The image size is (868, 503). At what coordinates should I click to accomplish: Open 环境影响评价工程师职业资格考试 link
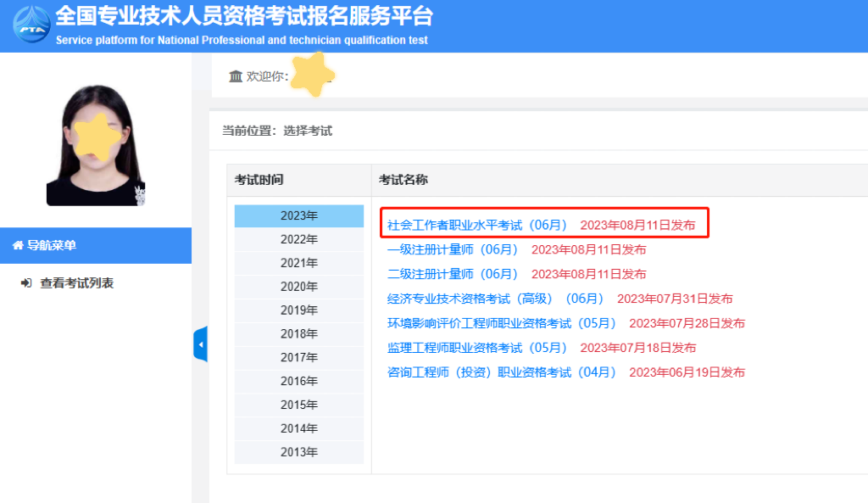[502, 323]
